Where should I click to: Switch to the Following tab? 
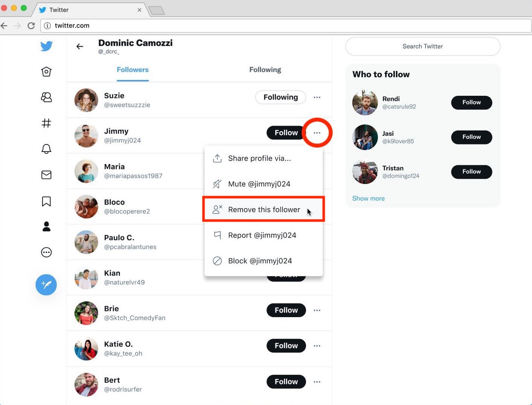(265, 69)
